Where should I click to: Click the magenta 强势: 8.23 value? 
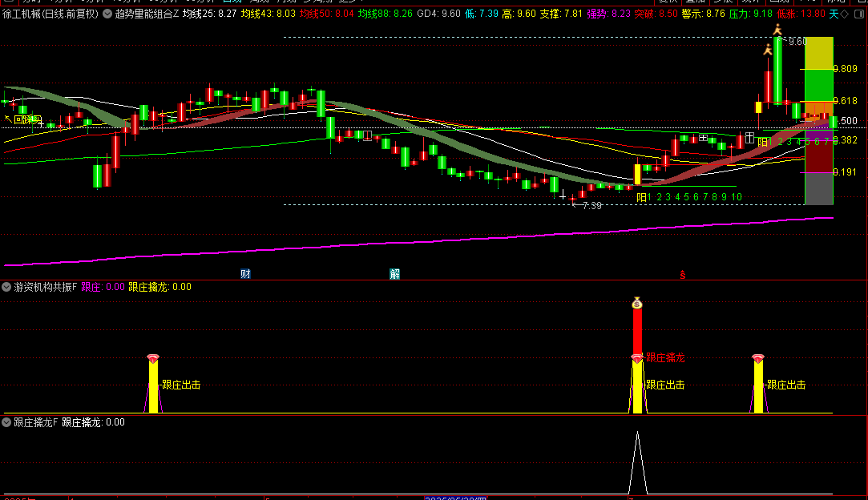pos(608,14)
